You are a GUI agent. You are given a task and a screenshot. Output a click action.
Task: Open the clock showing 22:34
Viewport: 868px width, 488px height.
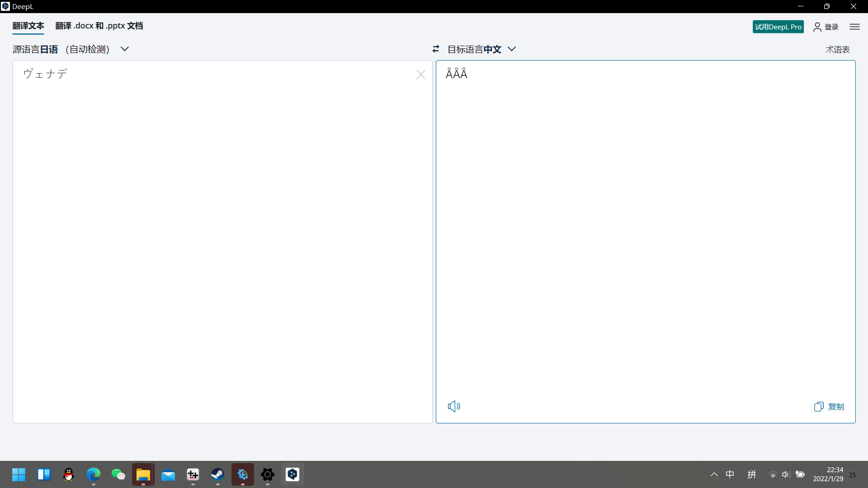828,474
